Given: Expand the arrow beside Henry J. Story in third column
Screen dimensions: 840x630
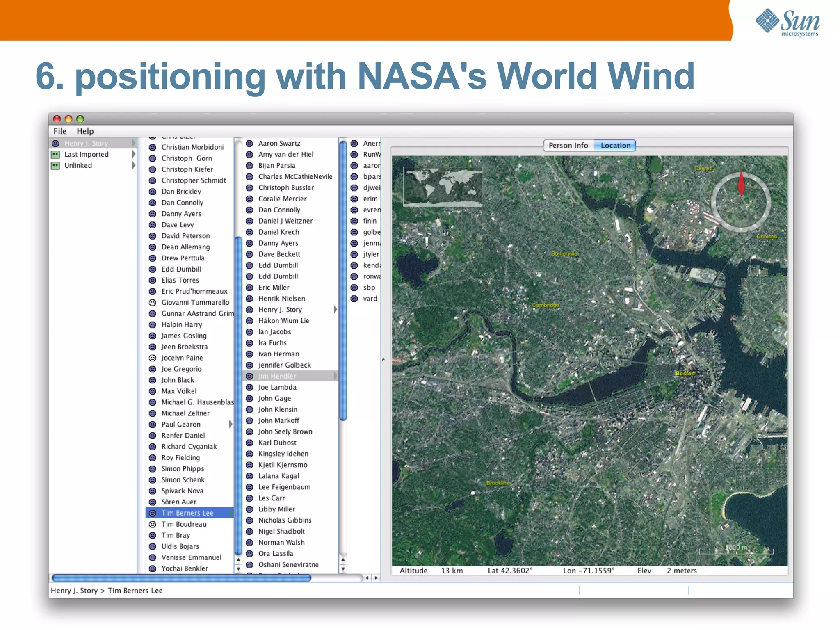Looking at the screenshot, I should point(335,310).
